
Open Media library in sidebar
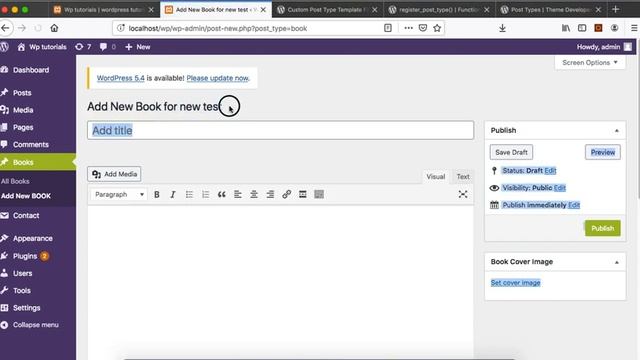23,110
